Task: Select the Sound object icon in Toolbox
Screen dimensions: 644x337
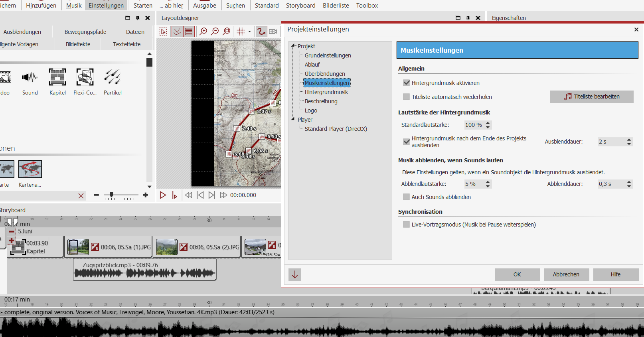Action: tap(30, 77)
